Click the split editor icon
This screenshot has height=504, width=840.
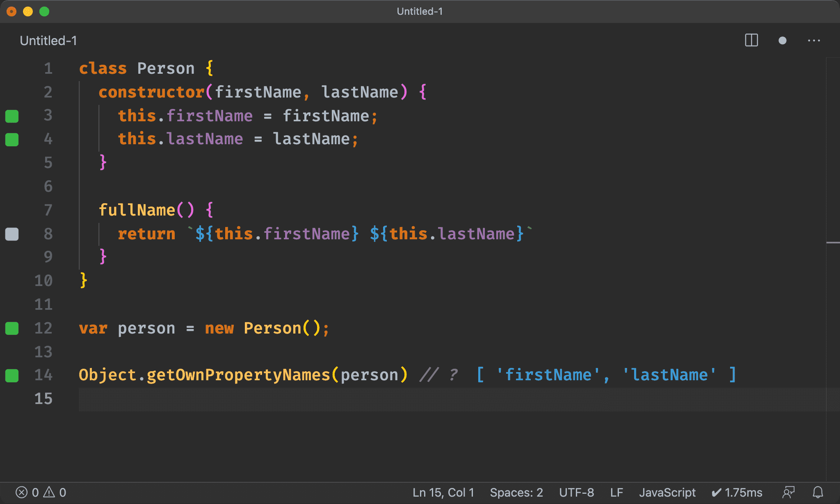coord(751,41)
